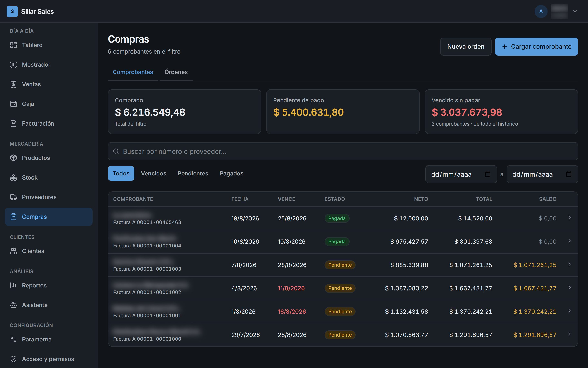Screen dimensions: 588x368
Task: Click the Vencido sin pagar amount $ 3.037.673,98
Action: pyautogui.click(x=467, y=112)
